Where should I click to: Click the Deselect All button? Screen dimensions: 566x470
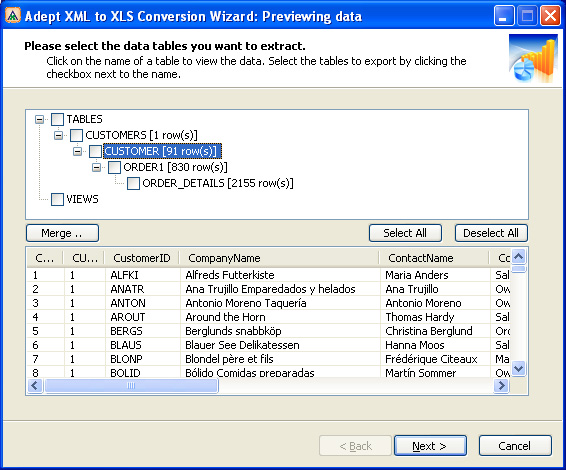coord(491,233)
